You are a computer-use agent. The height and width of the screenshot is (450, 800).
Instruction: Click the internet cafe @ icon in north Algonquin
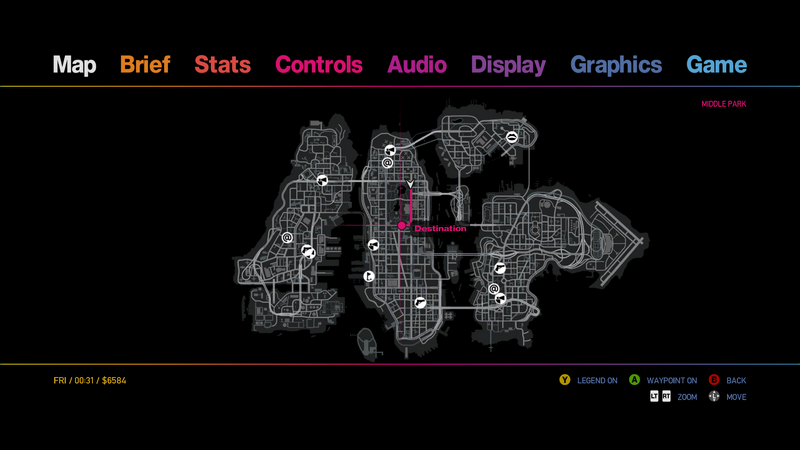pyautogui.click(x=387, y=163)
